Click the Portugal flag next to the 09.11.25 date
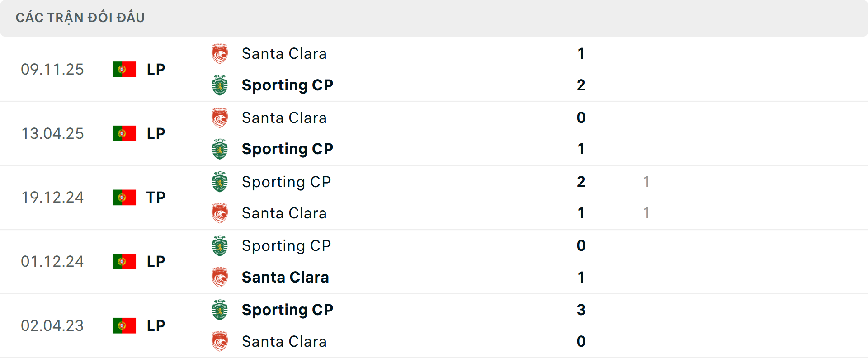Viewport: 868px width, 358px height. pos(124,69)
